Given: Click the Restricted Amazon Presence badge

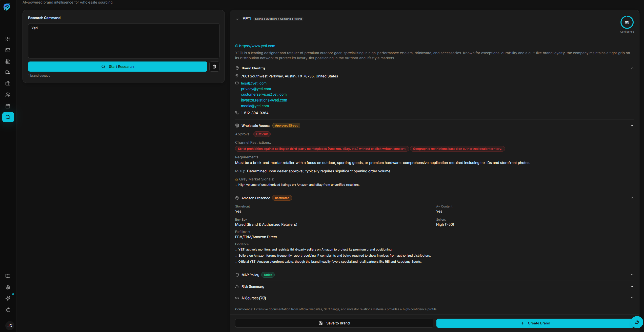Looking at the screenshot, I should coord(282,198).
